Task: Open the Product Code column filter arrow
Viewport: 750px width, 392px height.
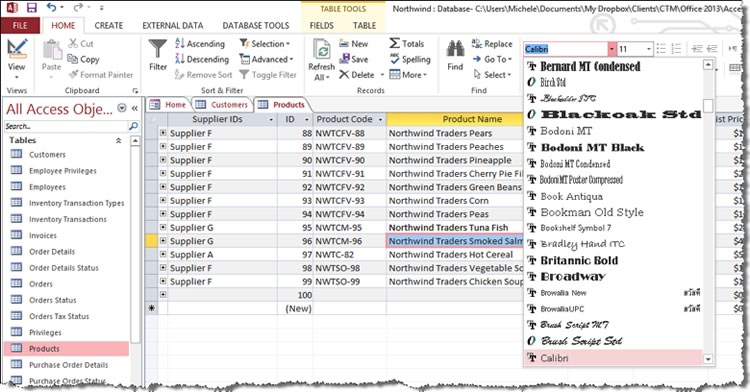Action: [381, 120]
